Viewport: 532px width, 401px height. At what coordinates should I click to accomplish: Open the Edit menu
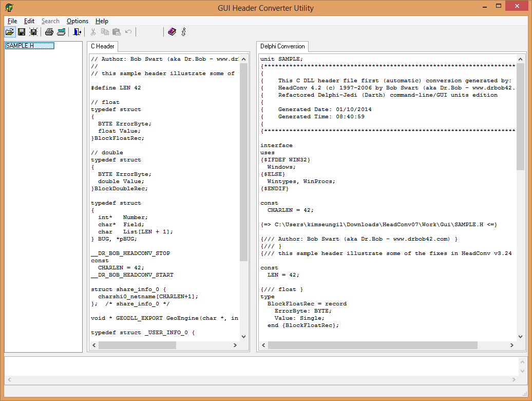point(29,21)
